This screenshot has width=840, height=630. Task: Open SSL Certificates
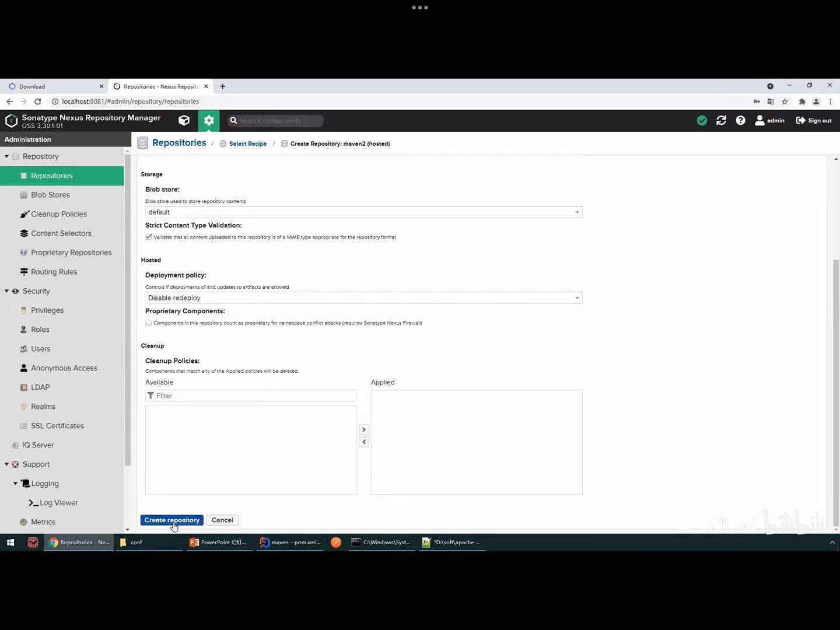(57, 426)
